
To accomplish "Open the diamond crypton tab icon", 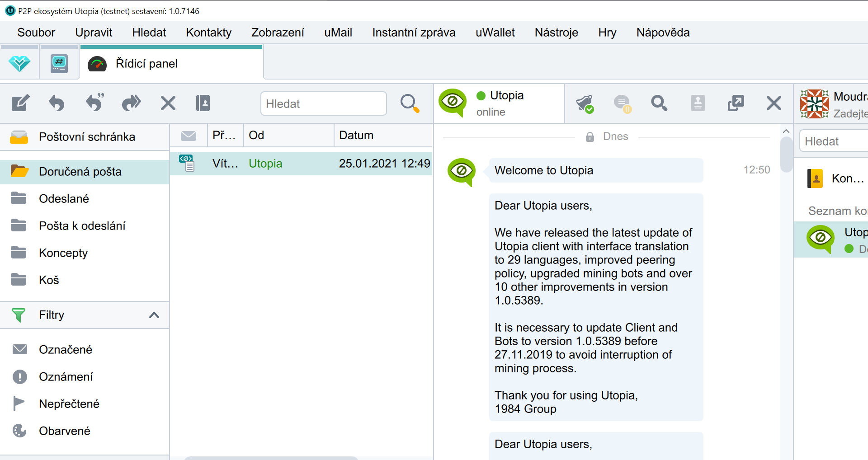I will point(19,64).
